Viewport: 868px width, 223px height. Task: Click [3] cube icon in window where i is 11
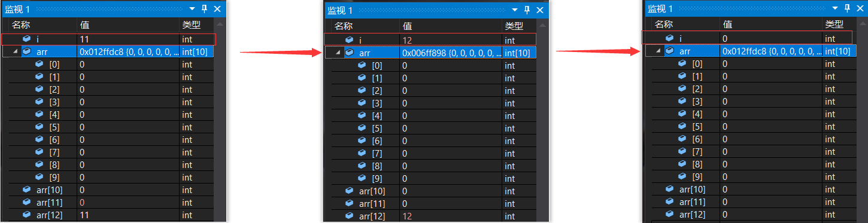click(40, 102)
